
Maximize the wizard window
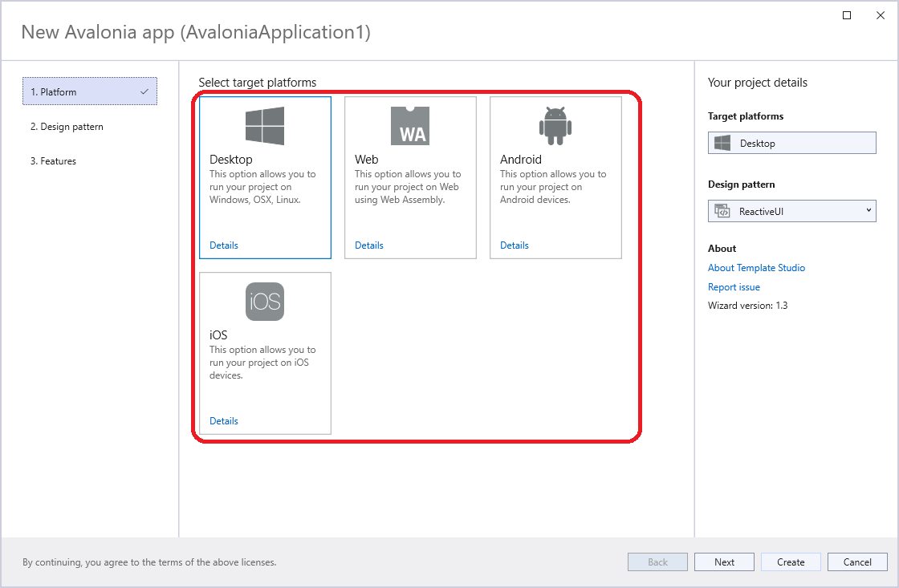point(846,15)
